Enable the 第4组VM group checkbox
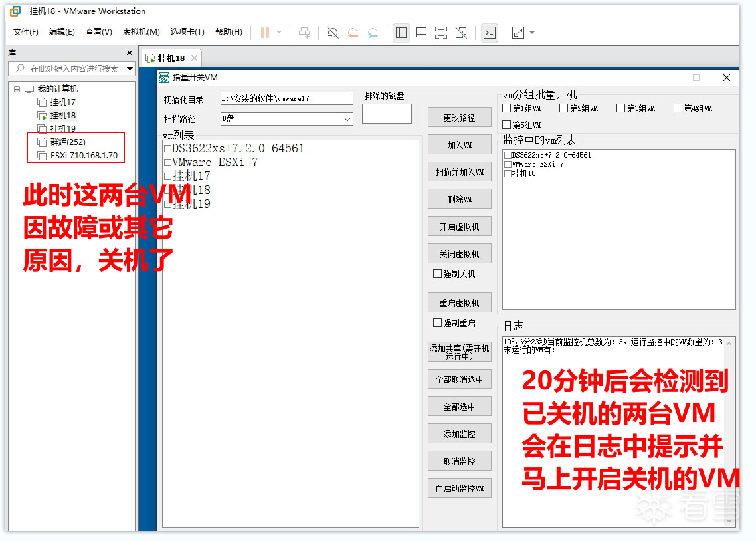 tap(678, 108)
